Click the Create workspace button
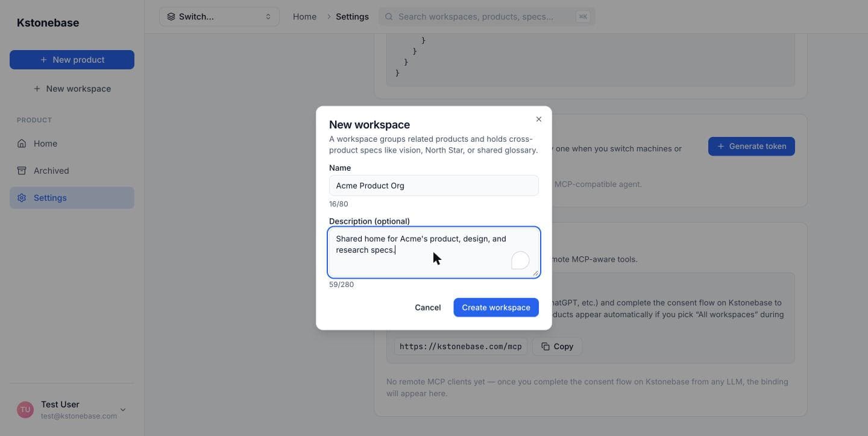 (x=496, y=308)
